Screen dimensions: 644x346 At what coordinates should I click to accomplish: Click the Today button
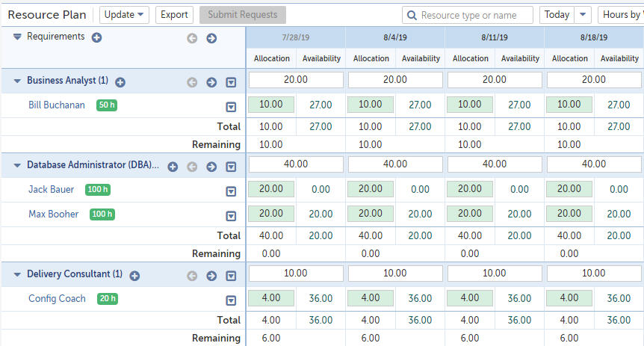click(557, 15)
